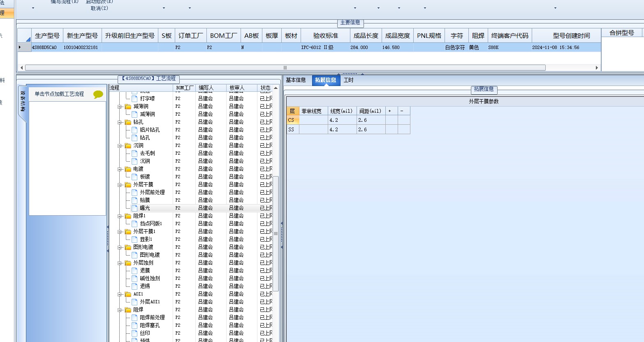Click the 外层AOI1 document icon
Screen dimensions: 644x342
134,302
